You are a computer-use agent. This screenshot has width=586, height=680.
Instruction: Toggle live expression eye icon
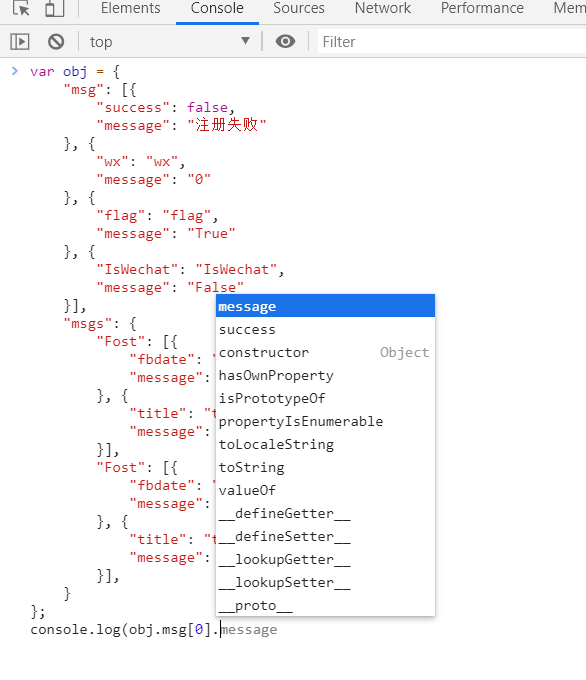click(285, 42)
